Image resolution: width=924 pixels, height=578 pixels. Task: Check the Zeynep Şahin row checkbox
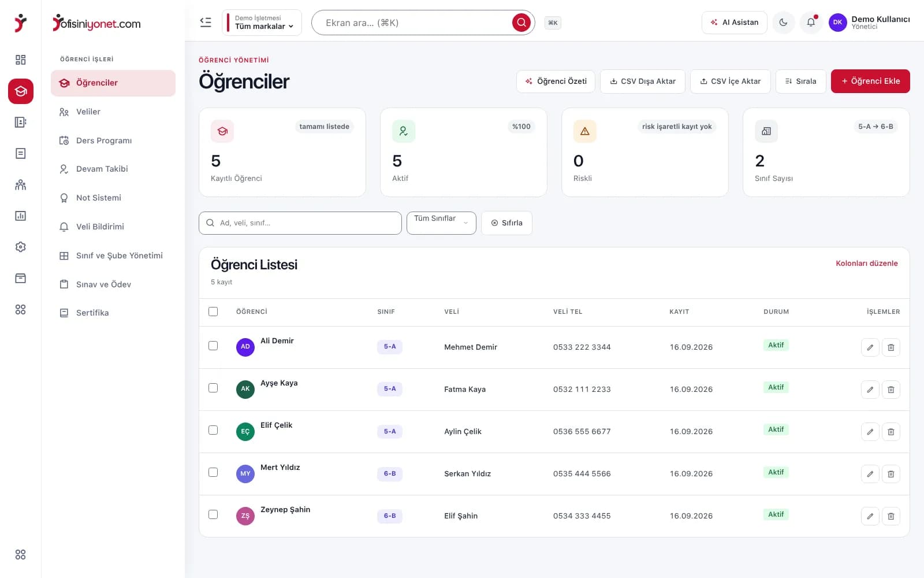213,514
